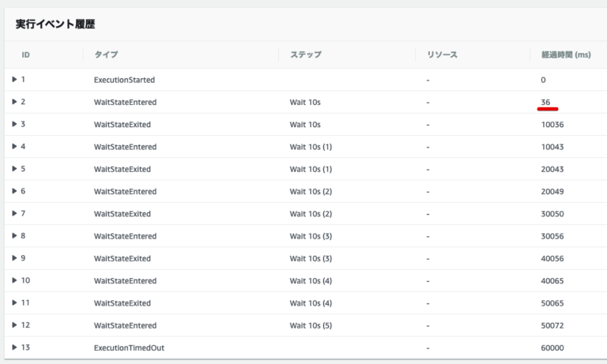607x364 pixels.
Task: Click the ID column header
Action: pos(25,54)
